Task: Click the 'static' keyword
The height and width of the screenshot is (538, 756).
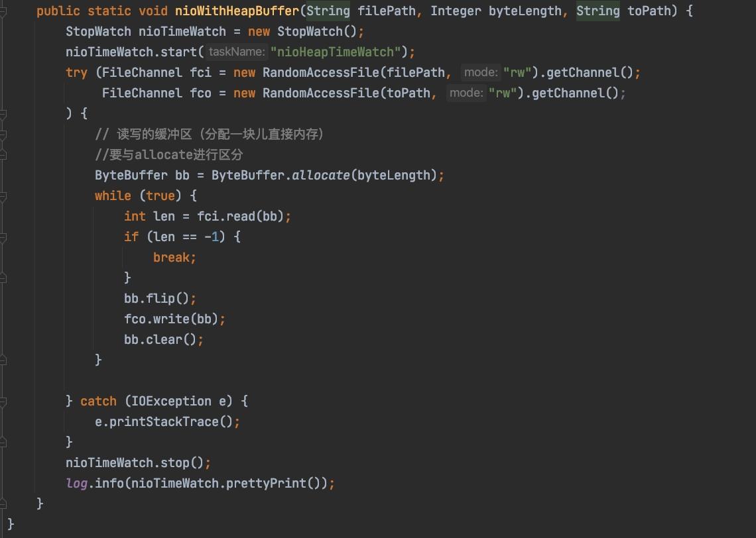Action: pyautogui.click(x=109, y=11)
